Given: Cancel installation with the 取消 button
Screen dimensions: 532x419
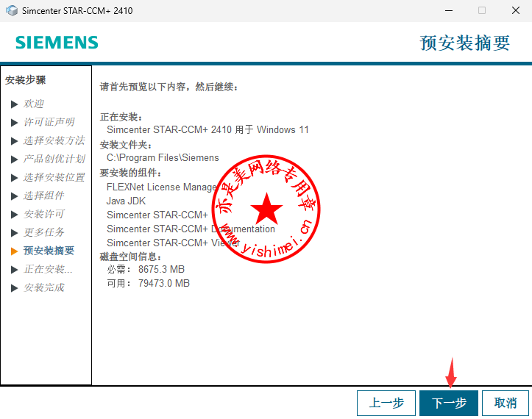Looking at the screenshot, I should point(506,403).
